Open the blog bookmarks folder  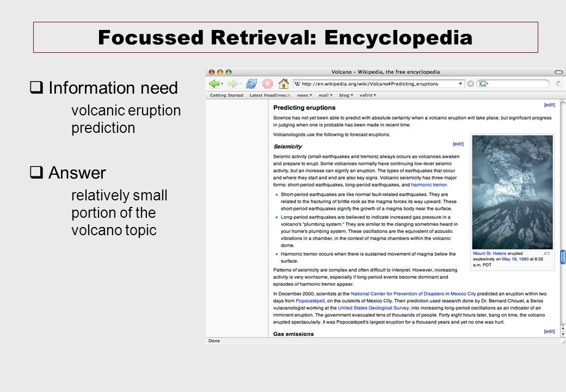point(346,95)
